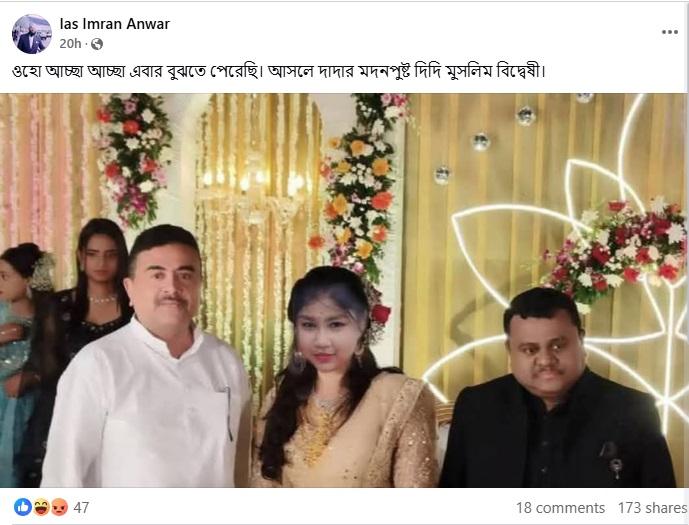Open the three-dot post options menu

670,32
